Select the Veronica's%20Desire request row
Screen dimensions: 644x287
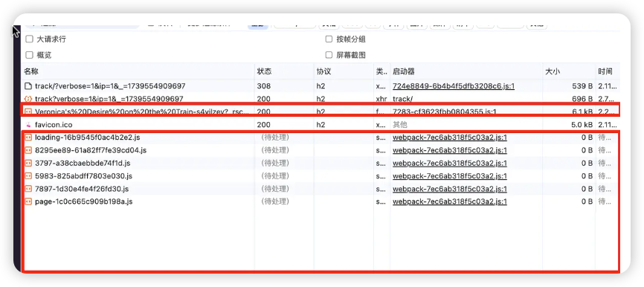click(321, 111)
